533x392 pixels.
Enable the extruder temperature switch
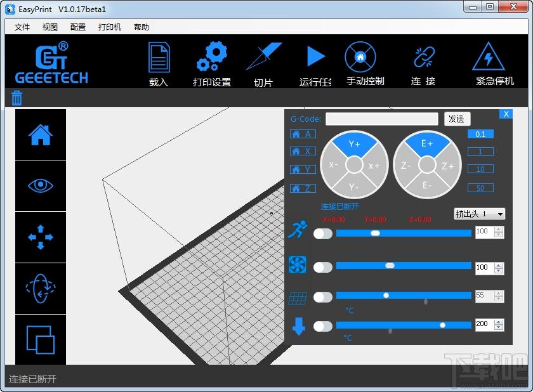pyautogui.click(x=323, y=326)
